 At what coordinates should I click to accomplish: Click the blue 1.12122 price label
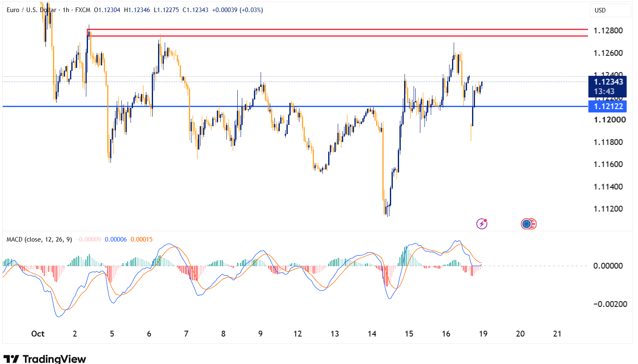coord(608,107)
